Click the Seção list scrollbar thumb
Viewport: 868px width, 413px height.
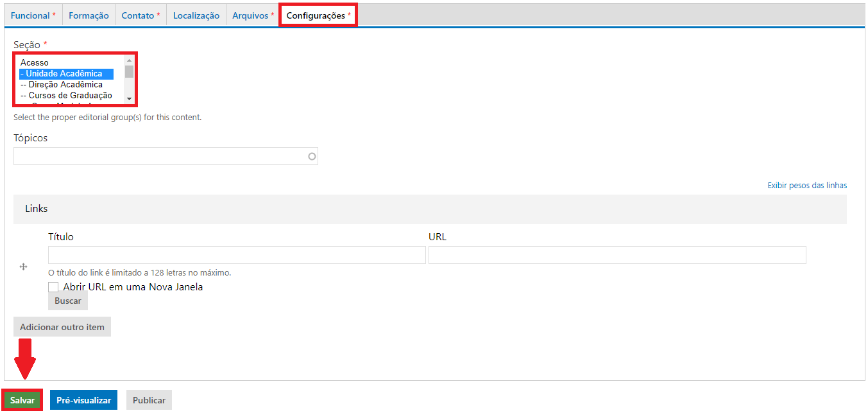pyautogui.click(x=129, y=71)
